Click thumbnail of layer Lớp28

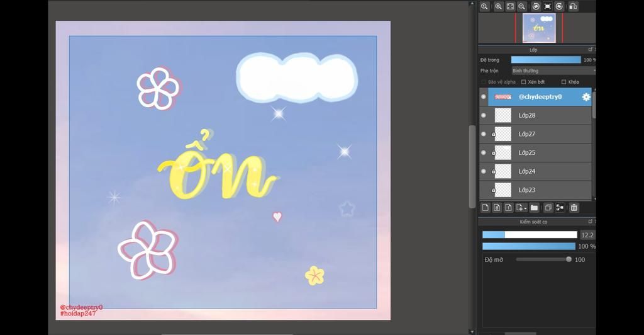[502, 115]
